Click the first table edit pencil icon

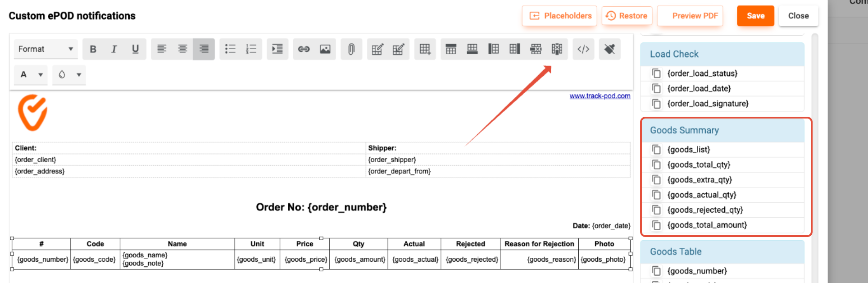377,49
